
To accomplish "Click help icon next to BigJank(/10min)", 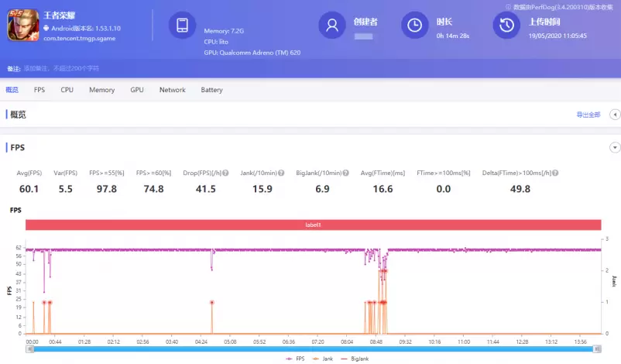I will tap(345, 173).
